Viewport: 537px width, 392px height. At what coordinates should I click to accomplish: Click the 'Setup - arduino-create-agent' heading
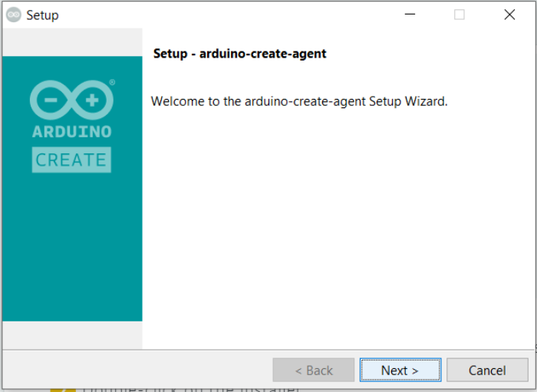[239, 54]
